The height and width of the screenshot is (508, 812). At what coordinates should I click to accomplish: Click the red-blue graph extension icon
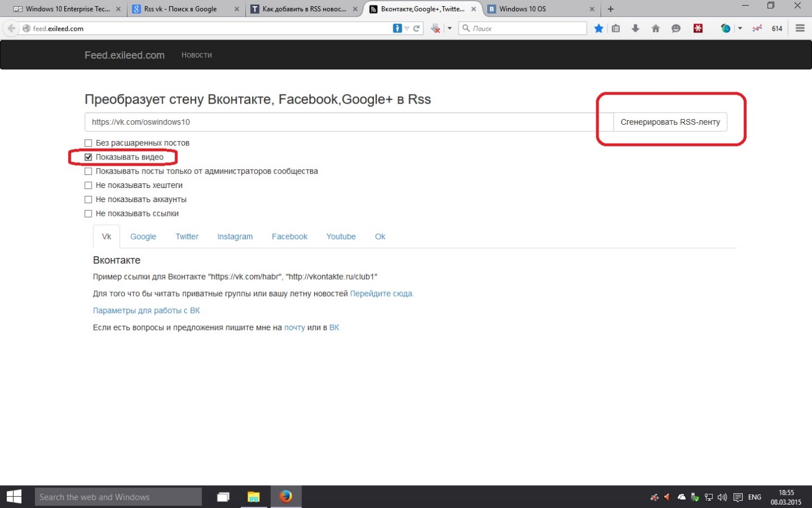(x=757, y=28)
